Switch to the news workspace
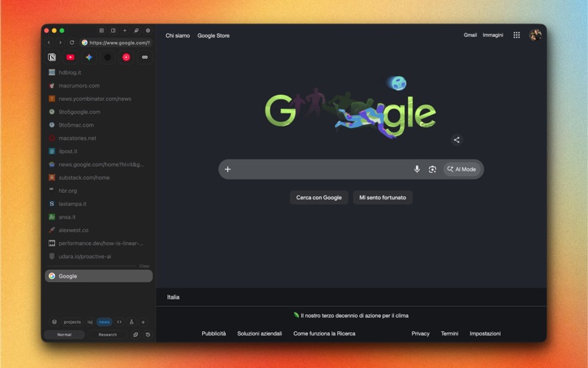Image resolution: width=588 pixels, height=368 pixels. (x=104, y=322)
